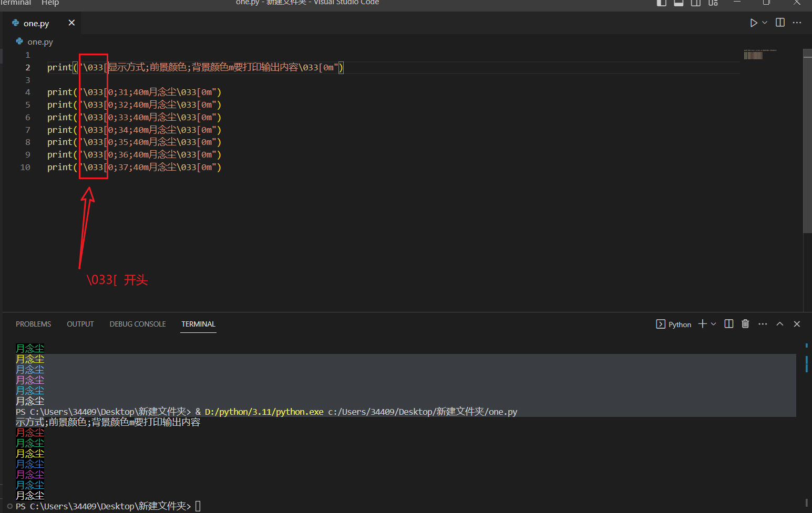
Task: Switch to the PROBLEMS panel tab
Action: click(x=33, y=324)
